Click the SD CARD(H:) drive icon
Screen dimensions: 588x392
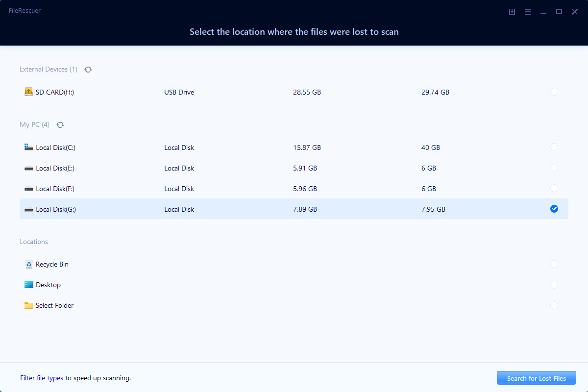pos(29,92)
